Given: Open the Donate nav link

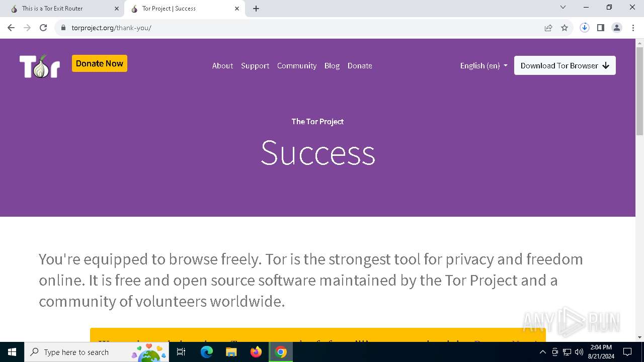Looking at the screenshot, I should click(x=360, y=65).
